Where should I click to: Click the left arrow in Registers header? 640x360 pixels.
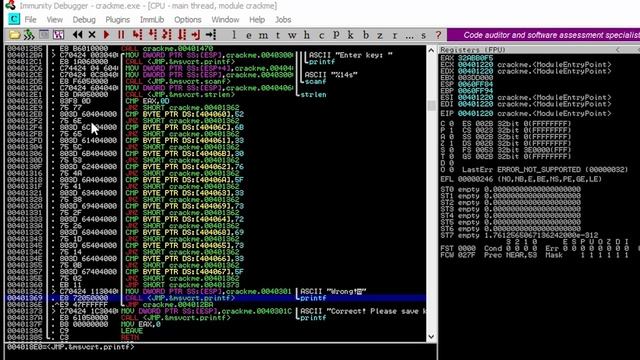pyautogui.click(x=618, y=49)
